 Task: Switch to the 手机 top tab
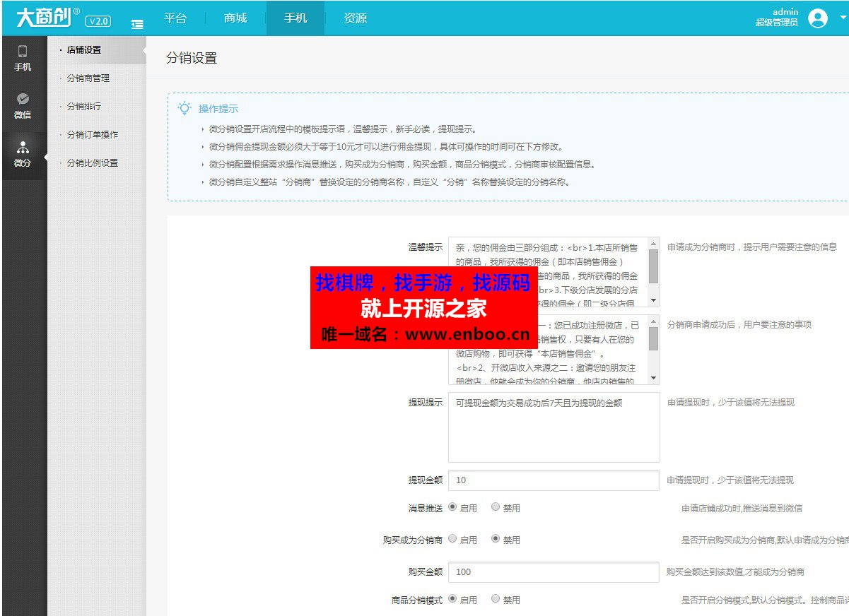(295, 18)
